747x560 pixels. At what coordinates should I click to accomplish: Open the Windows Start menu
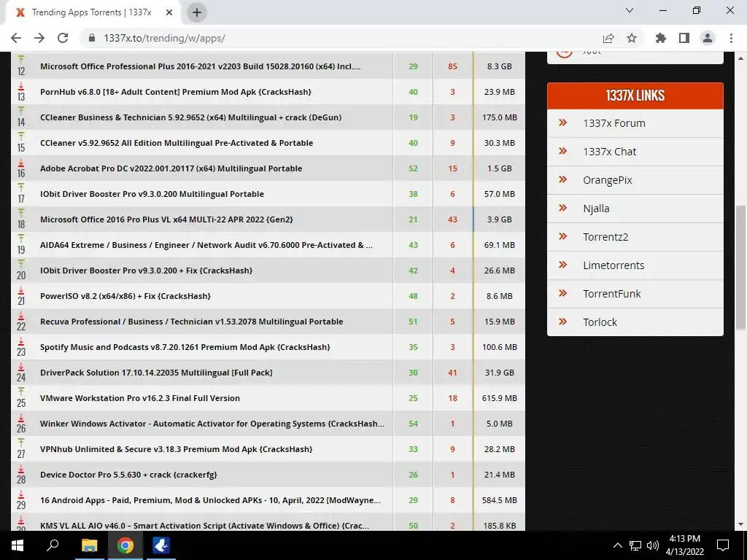point(18,545)
